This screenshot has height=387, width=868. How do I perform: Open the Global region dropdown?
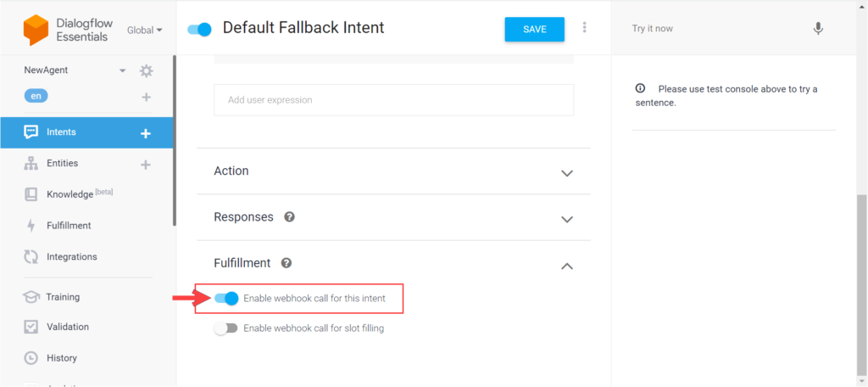(x=145, y=31)
